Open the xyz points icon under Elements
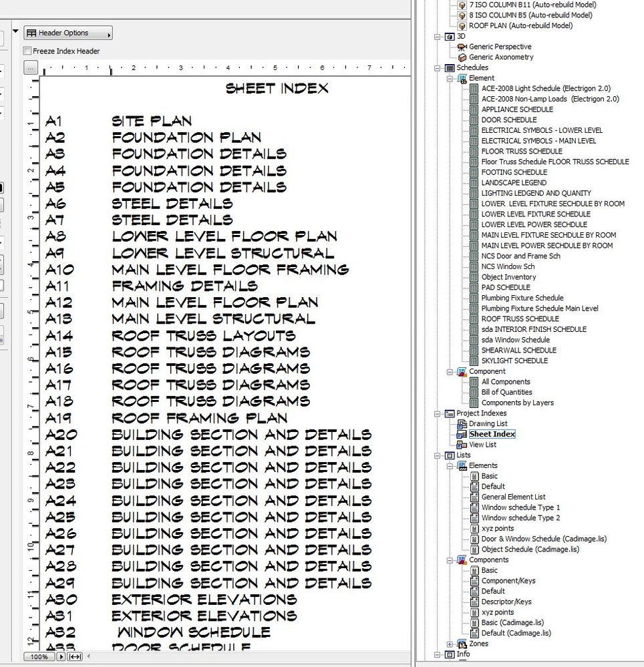 pyautogui.click(x=474, y=529)
